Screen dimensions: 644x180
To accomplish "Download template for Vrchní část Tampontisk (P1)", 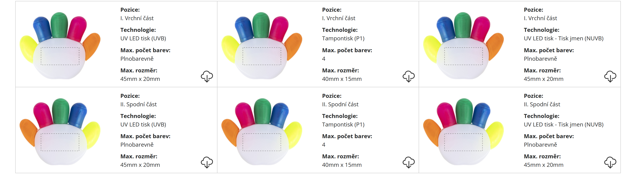I will click(x=408, y=76).
